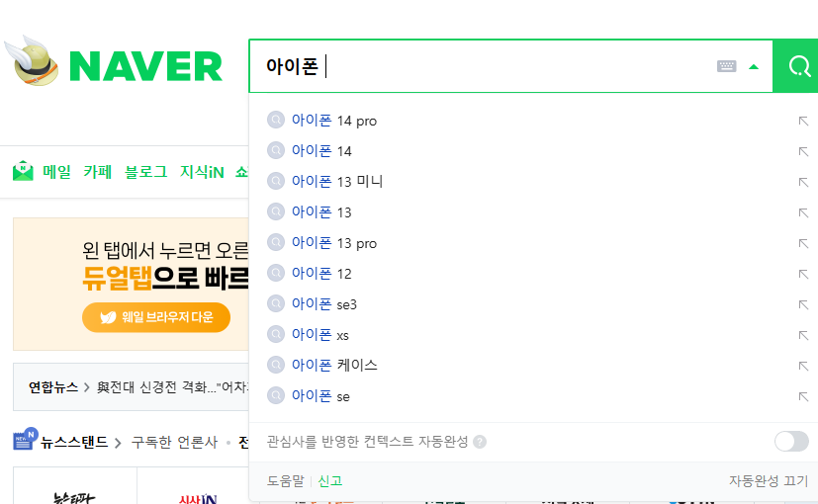Click arrow icon beside 아이폰 se3
818x504 pixels.
[x=803, y=304]
